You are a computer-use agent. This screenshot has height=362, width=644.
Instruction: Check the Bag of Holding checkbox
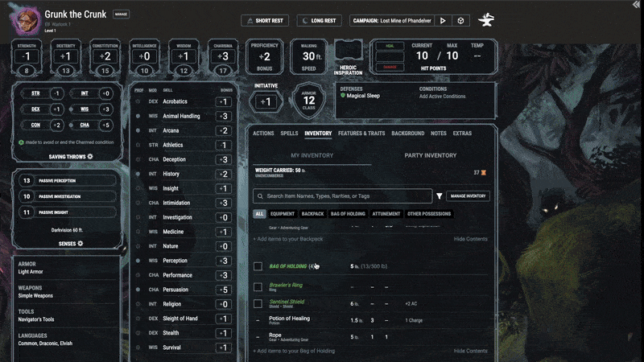258,266
